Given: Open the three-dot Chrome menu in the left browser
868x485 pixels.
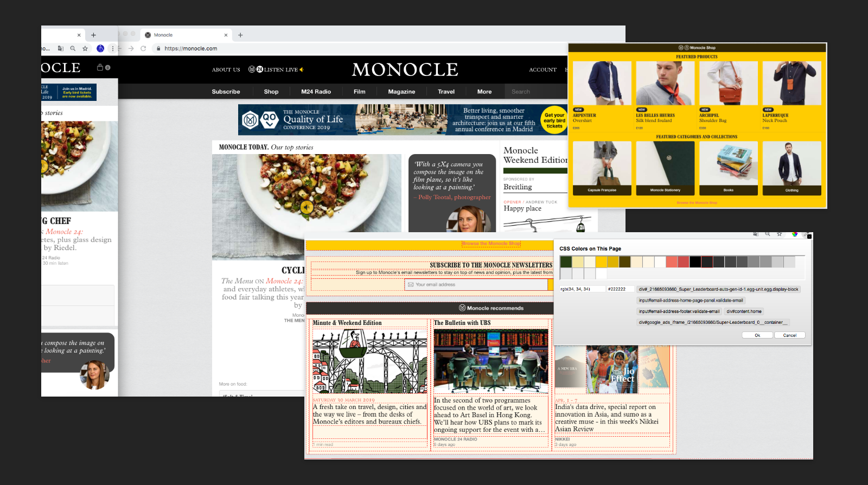Looking at the screenshot, I should point(112,48).
